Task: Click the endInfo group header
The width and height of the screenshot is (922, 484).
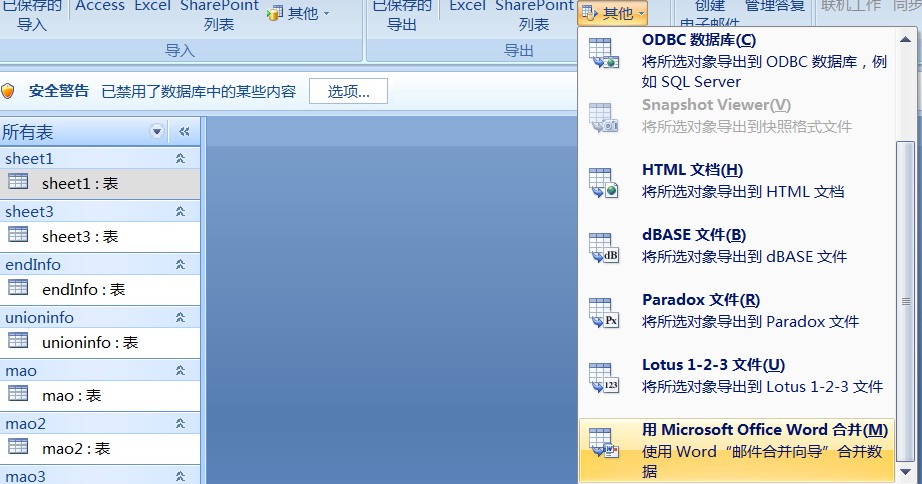Action: (x=100, y=265)
